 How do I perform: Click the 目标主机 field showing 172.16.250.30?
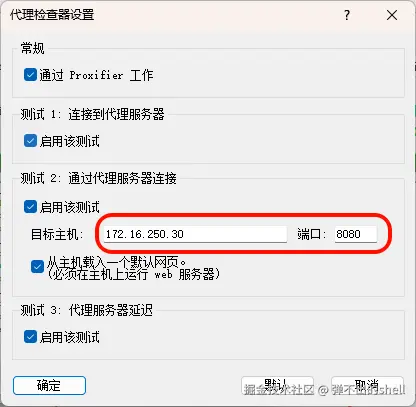tap(195, 234)
